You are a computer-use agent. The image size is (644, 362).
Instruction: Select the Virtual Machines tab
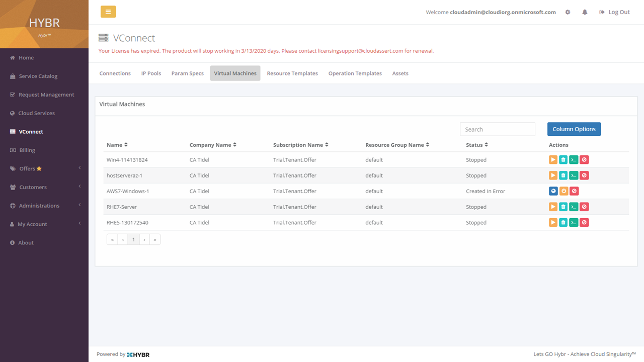pyautogui.click(x=235, y=73)
